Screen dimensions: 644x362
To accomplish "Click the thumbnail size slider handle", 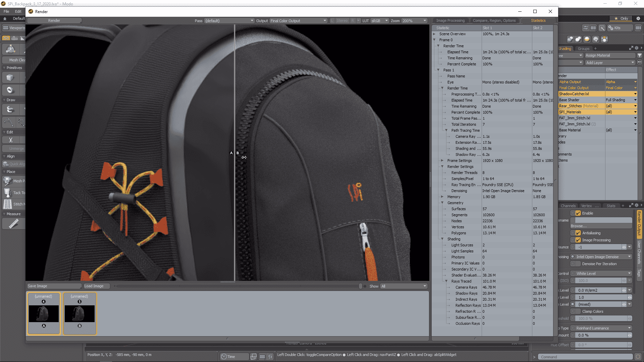I will pyautogui.click(x=361, y=286).
